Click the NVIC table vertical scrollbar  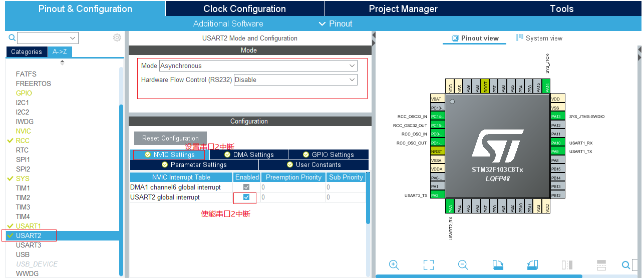point(368,198)
